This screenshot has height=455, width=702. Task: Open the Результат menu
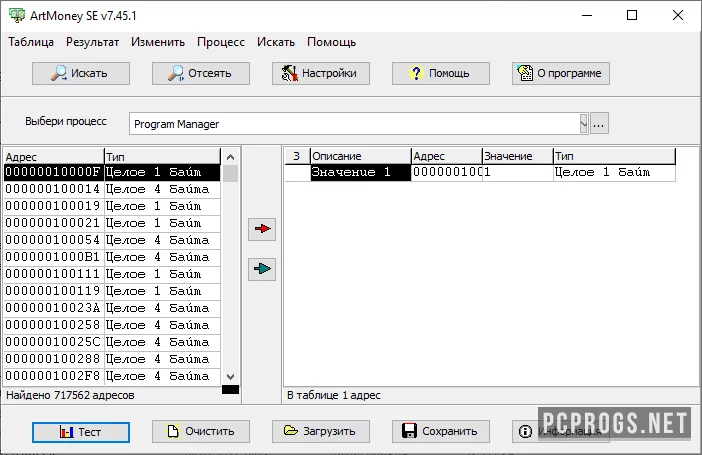click(x=93, y=42)
